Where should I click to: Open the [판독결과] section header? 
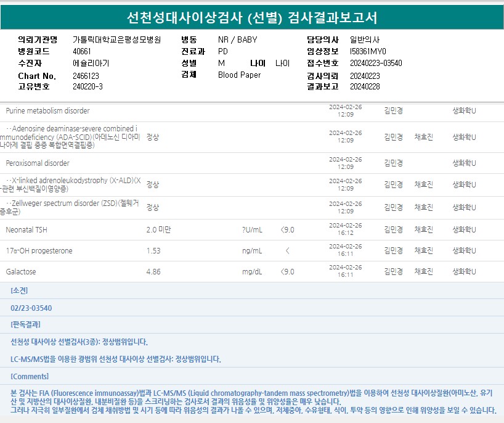click(x=25, y=324)
